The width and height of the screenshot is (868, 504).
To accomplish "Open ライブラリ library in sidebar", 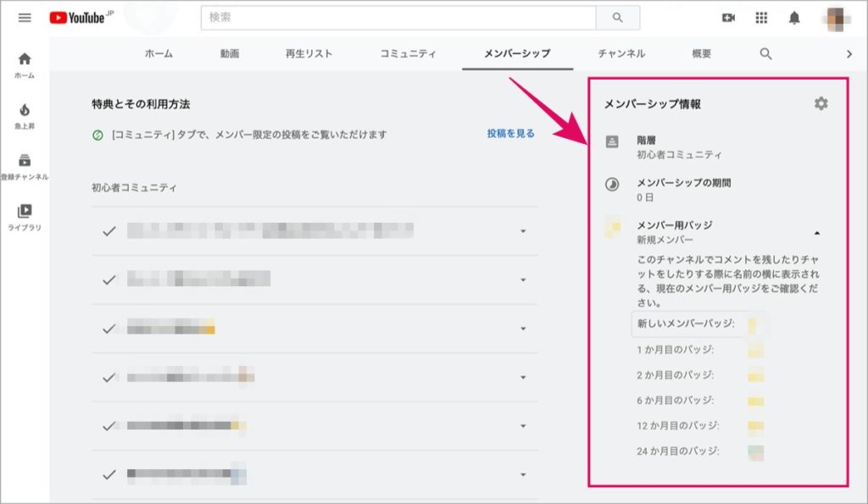I will 25,218.
